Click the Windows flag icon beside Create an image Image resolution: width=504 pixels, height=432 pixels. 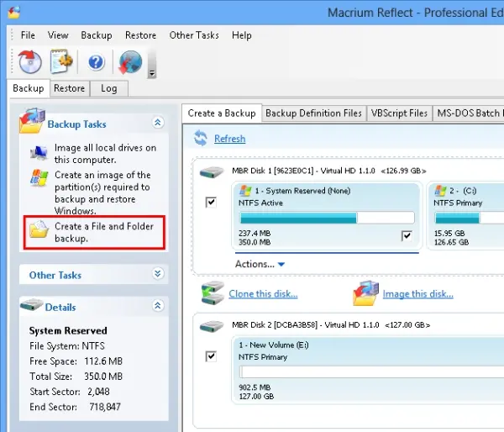point(39,177)
